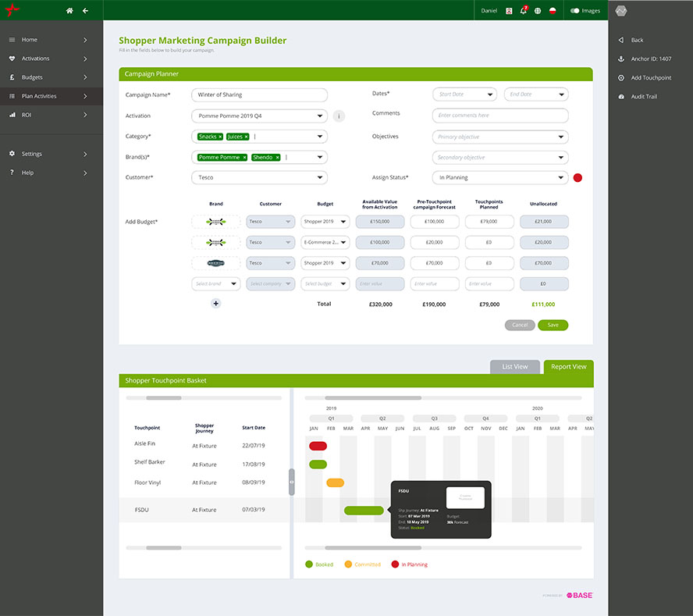Toggle the Images switch

(x=575, y=11)
